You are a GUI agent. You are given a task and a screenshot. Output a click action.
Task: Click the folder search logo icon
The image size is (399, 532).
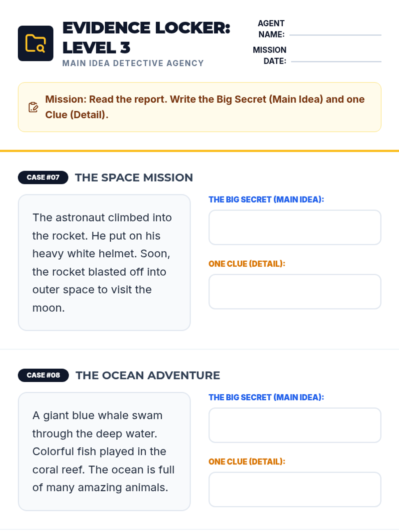(36, 43)
